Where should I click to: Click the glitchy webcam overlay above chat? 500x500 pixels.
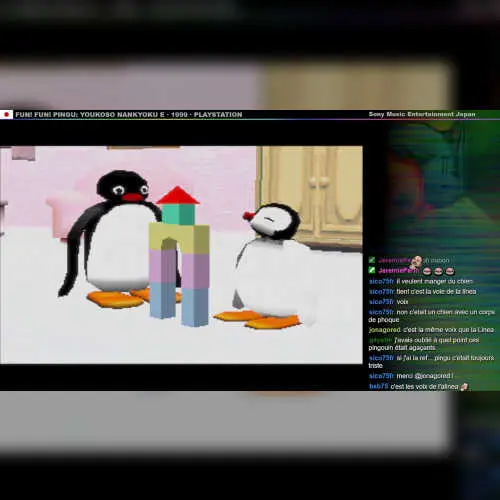click(443, 187)
